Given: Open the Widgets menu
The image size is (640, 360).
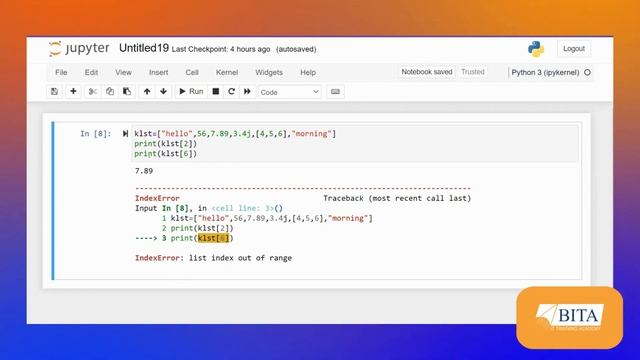Looking at the screenshot, I should [x=269, y=72].
